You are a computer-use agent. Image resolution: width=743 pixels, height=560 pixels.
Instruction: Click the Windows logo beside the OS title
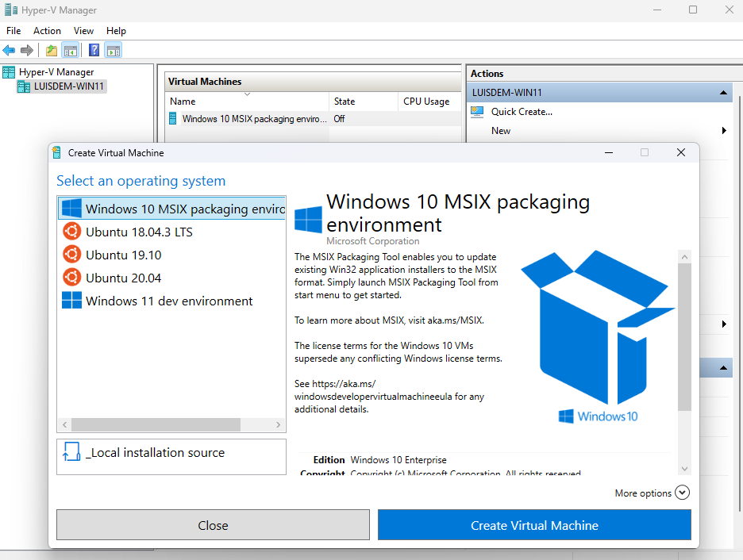point(308,219)
